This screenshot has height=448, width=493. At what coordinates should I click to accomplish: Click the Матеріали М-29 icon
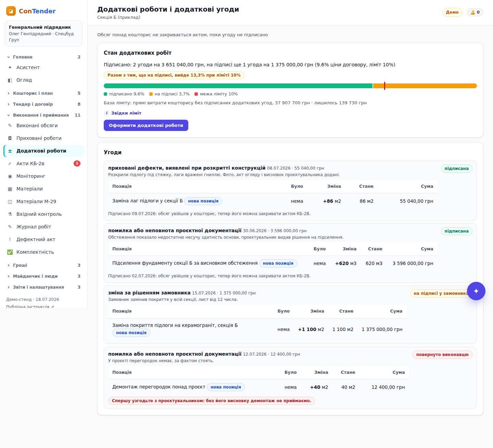coord(10,201)
